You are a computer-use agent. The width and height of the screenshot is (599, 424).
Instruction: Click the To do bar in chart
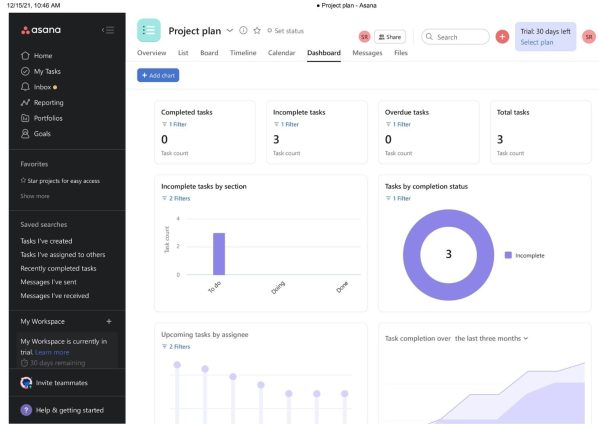(219, 254)
